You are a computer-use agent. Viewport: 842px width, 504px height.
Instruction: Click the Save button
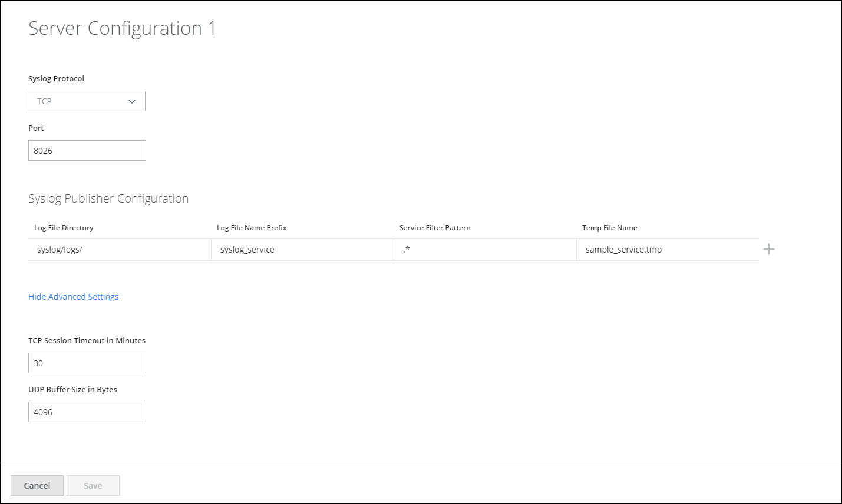[x=93, y=486]
